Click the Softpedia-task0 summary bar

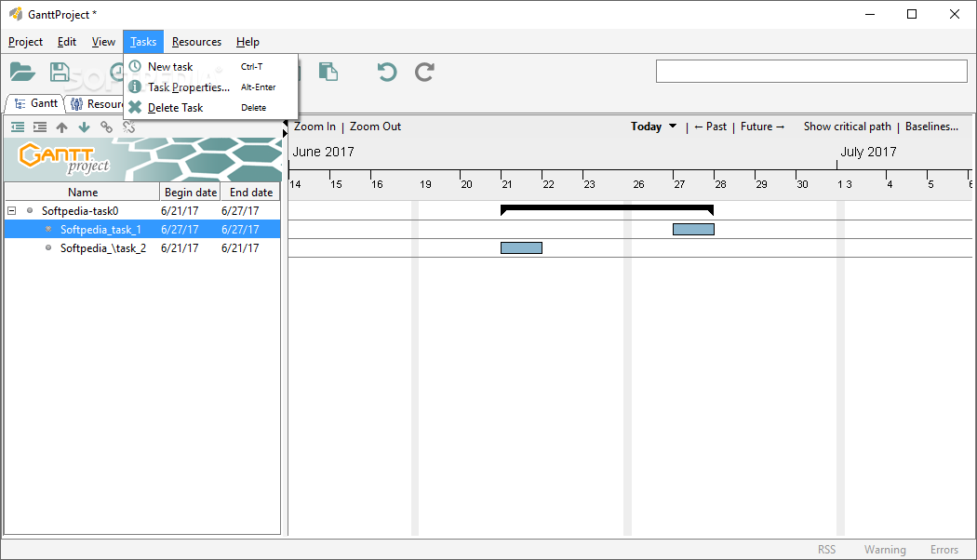click(607, 210)
